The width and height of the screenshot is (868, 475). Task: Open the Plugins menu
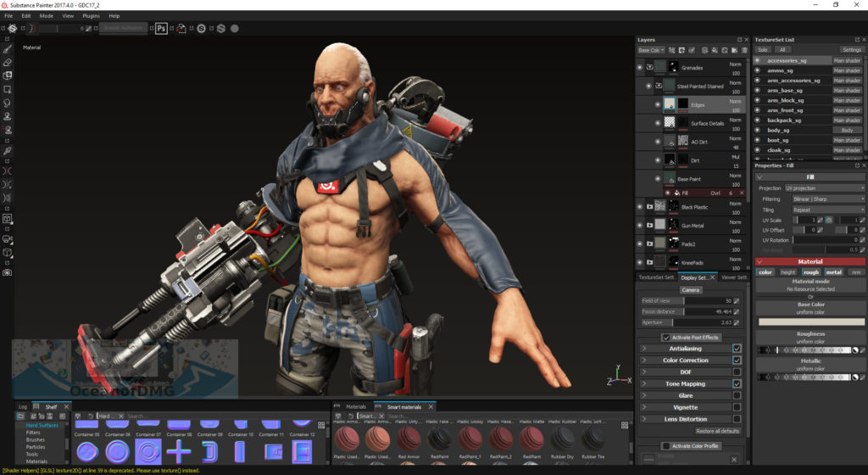92,16
